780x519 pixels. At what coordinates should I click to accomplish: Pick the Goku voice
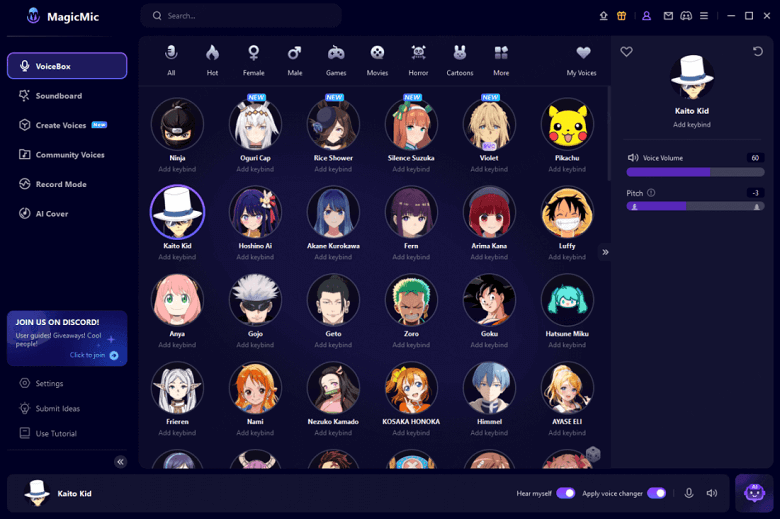(489, 300)
